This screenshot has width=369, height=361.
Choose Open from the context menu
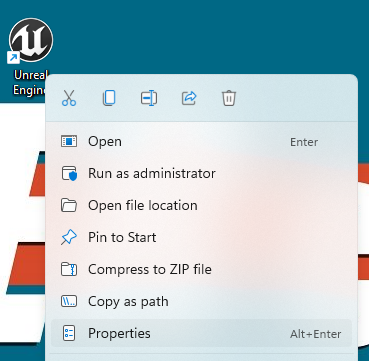201,142
